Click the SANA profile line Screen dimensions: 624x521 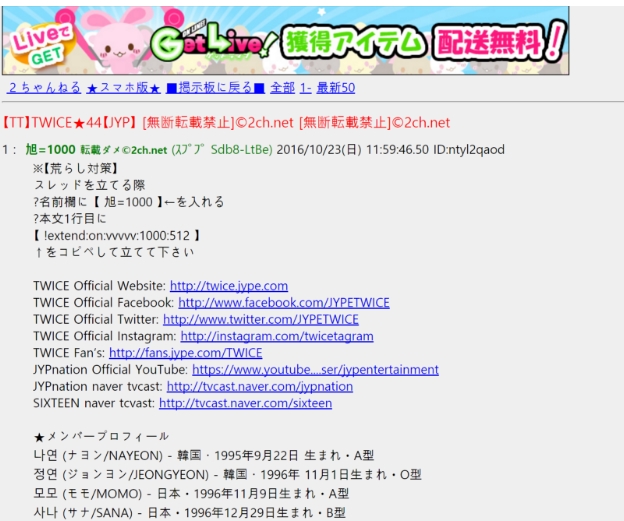point(189,512)
